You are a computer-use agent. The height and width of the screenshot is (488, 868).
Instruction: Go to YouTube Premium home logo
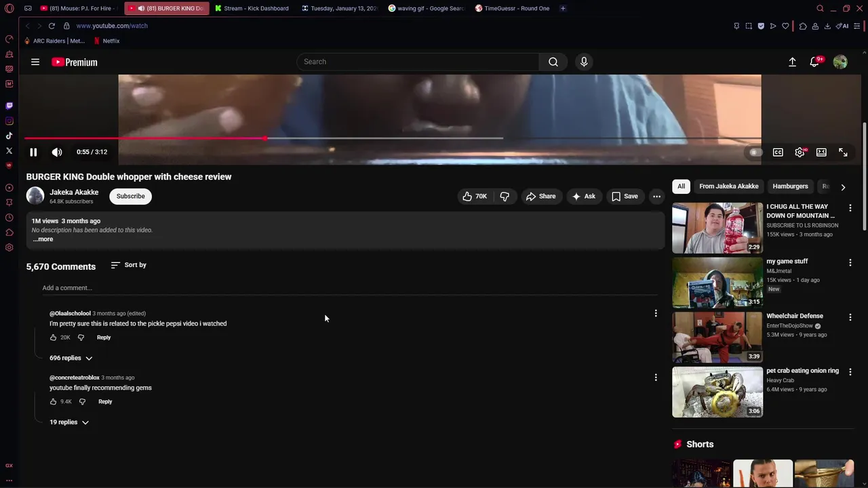[75, 62]
